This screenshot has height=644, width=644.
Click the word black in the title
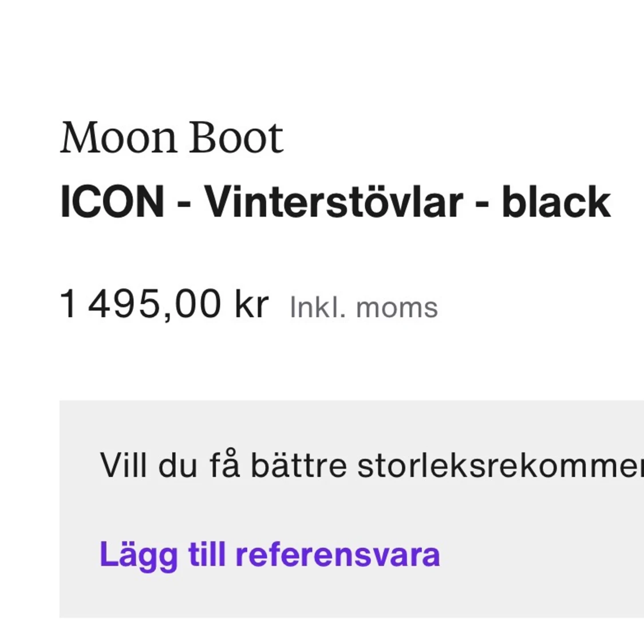coord(556,202)
